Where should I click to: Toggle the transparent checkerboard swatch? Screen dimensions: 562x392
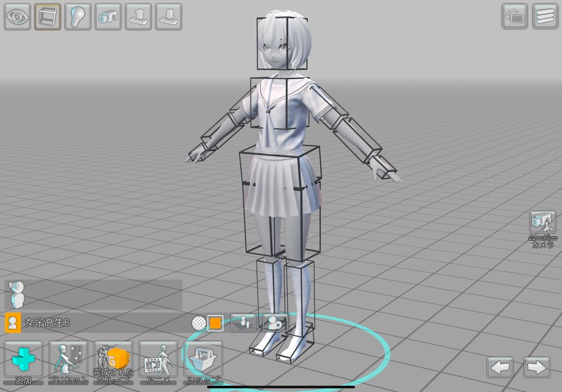tap(199, 323)
